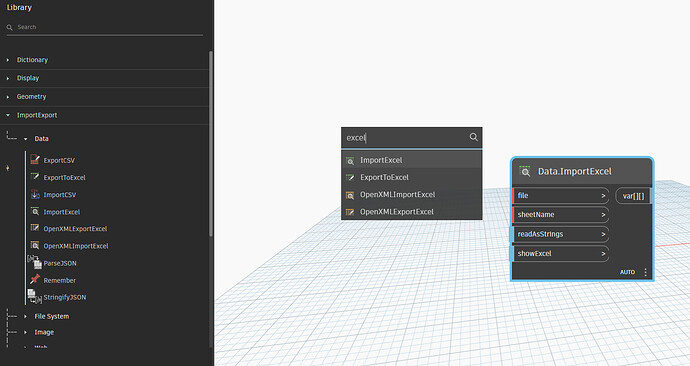Click the ExportToExcel result icon in the search popup
690x366 pixels.
(x=350, y=178)
